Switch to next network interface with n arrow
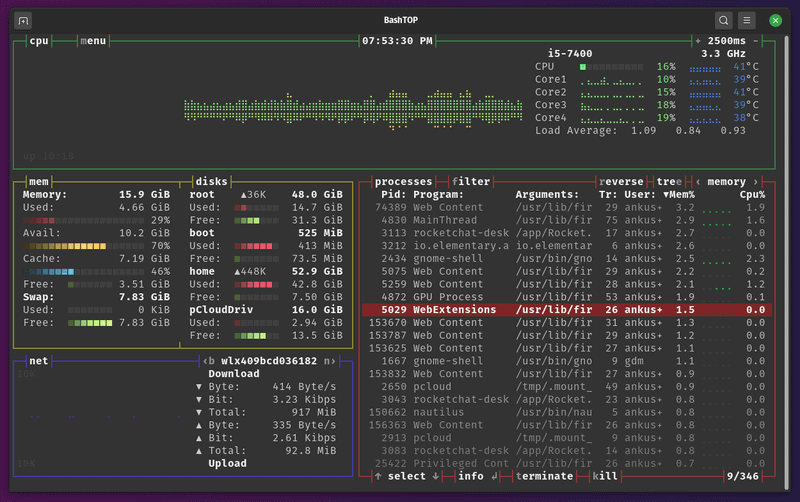This screenshot has width=800, height=502. tap(330, 361)
